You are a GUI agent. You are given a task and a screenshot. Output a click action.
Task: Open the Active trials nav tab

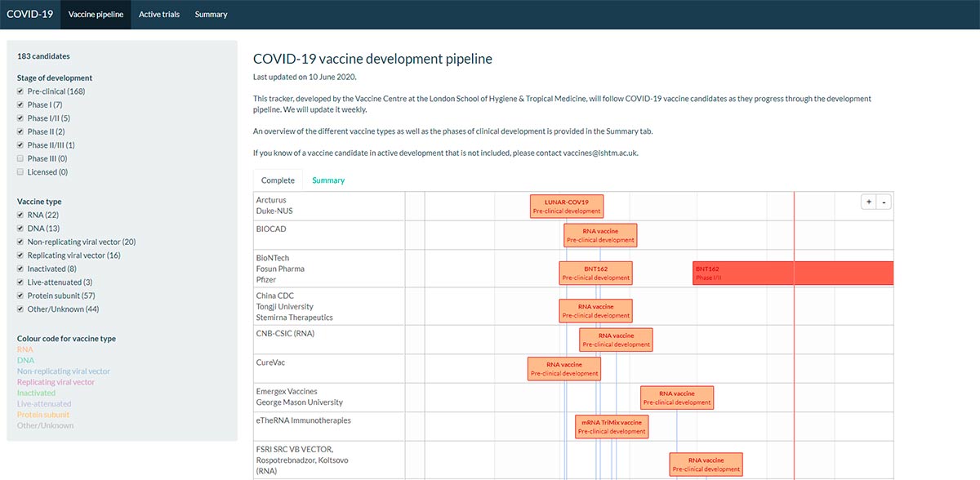[x=161, y=14]
